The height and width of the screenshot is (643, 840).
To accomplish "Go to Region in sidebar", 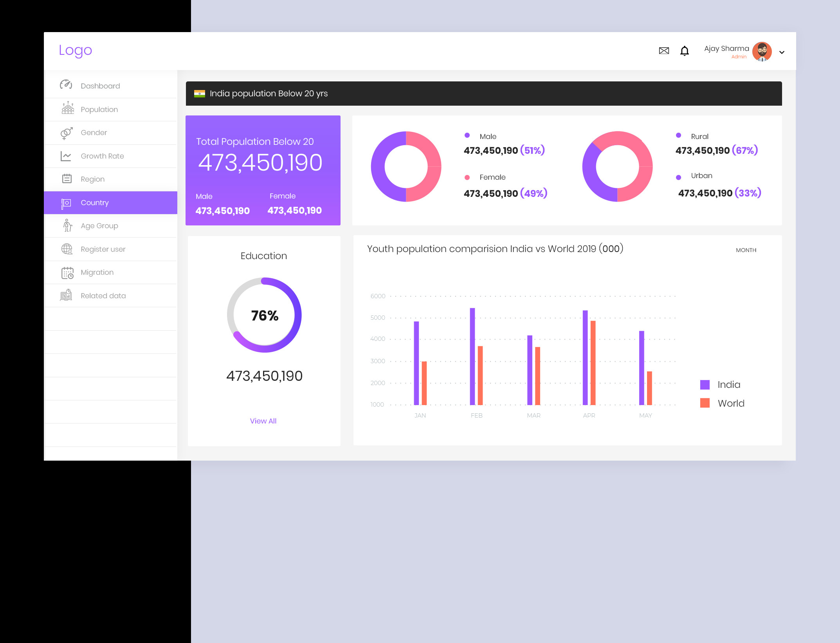I will (92, 179).
